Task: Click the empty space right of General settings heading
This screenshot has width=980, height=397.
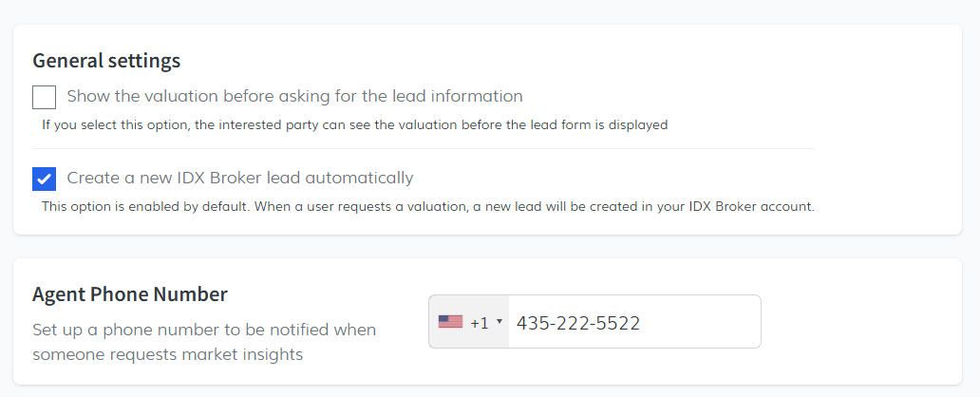Action: pyautogui.click(x=570, y=61)
